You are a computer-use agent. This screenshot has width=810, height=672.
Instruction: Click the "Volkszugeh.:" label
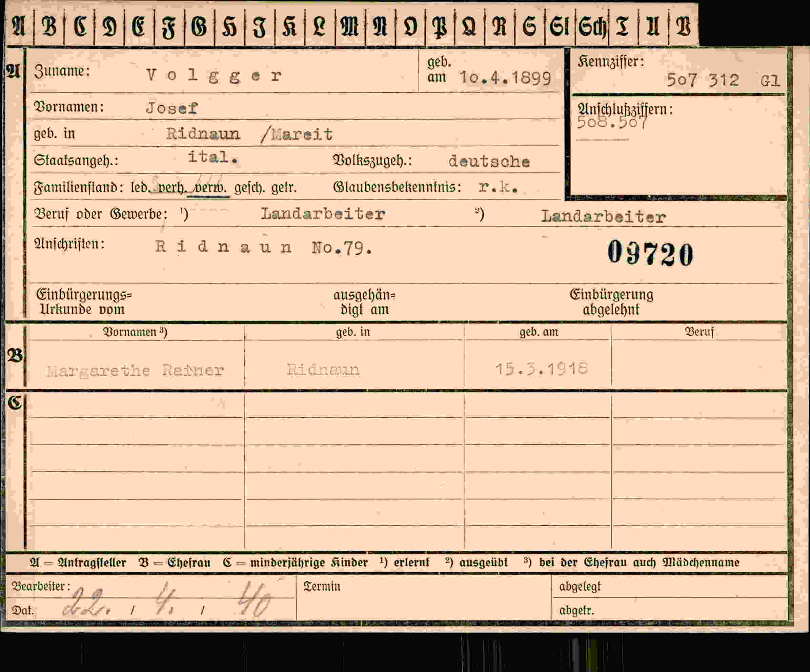pos(372,161)
